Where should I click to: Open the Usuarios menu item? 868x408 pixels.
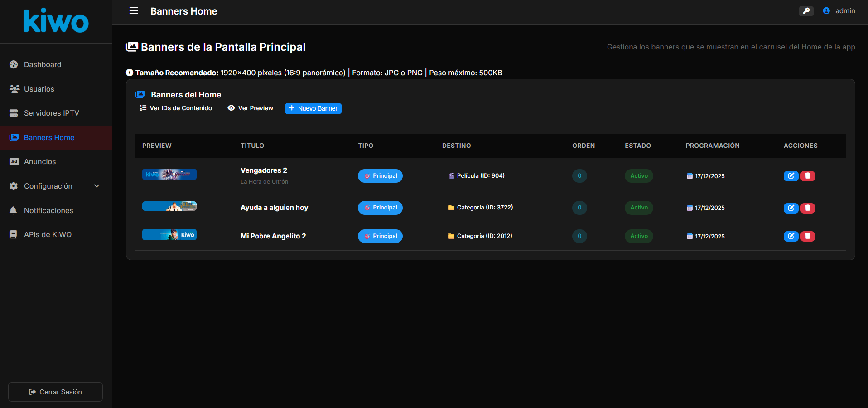pyautogui.click(x=39, y=89)
